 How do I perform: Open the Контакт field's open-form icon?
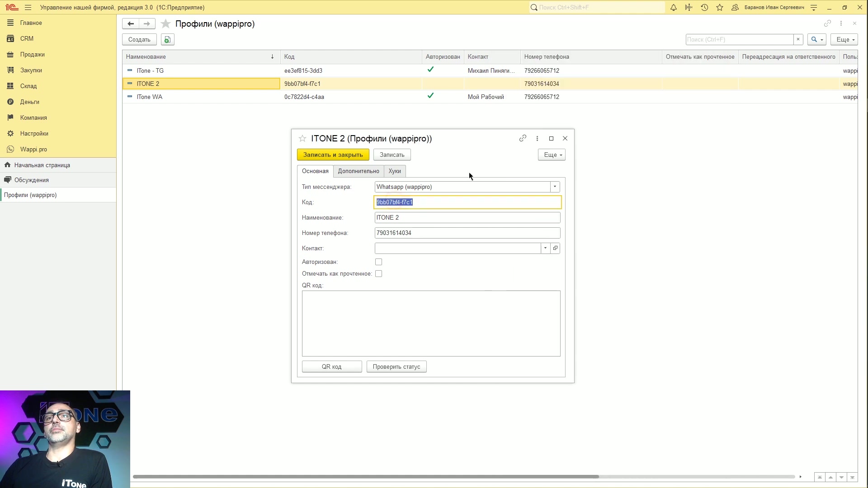(556, 249)
